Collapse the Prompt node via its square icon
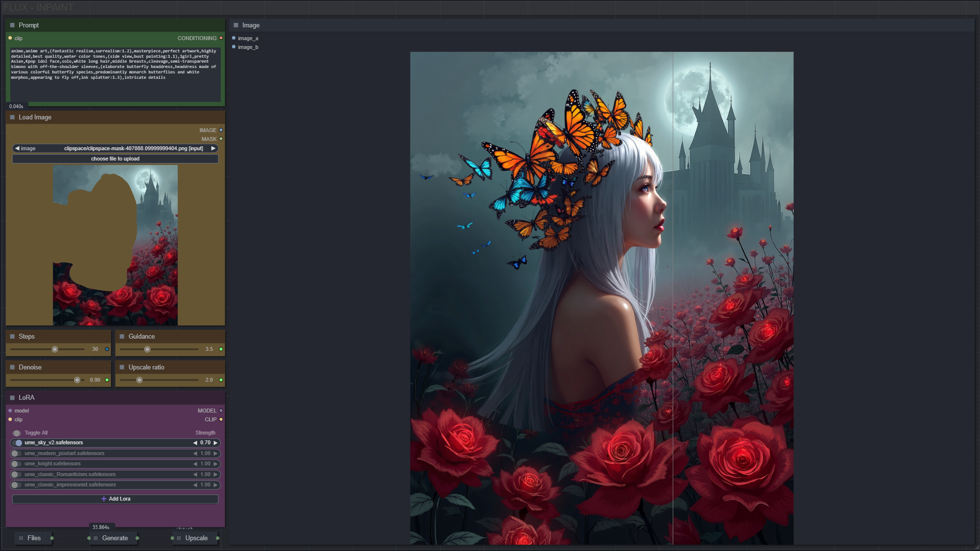This screenshot has height=551, width=980. click(12, 25)
